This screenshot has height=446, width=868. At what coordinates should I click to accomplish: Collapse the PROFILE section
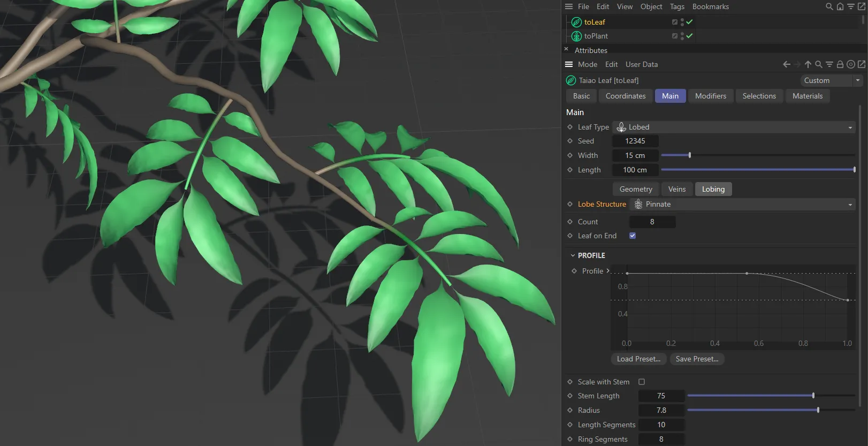(573, 255)
